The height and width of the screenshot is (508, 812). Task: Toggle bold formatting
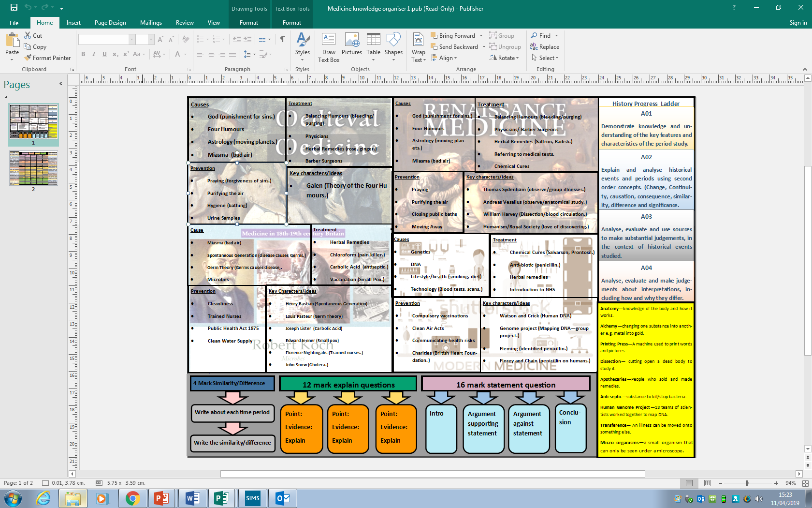83,54
